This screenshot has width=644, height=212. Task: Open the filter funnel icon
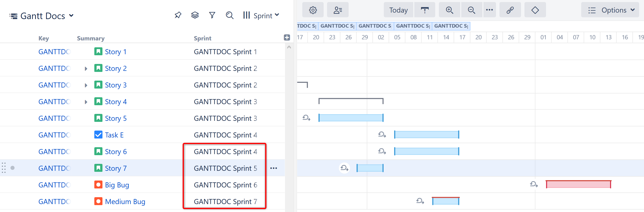[212, 15]
